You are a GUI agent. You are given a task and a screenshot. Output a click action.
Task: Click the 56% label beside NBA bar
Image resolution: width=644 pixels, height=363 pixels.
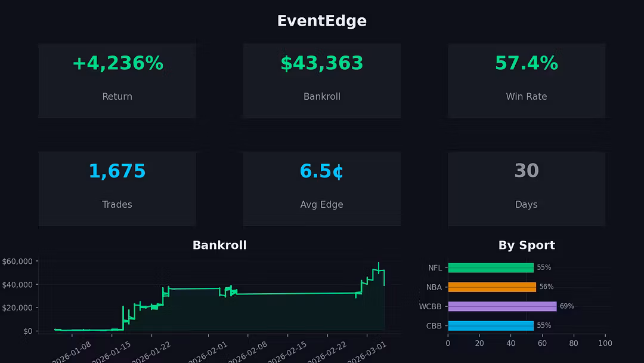tap(546, 287)
